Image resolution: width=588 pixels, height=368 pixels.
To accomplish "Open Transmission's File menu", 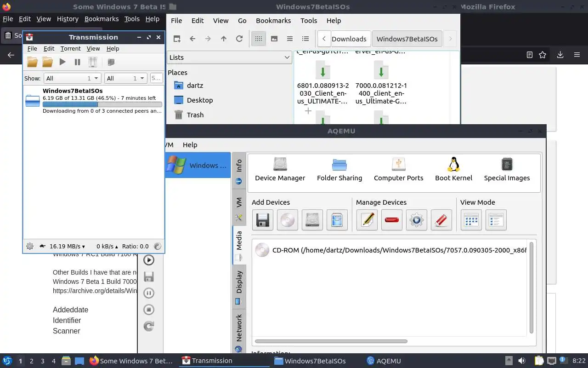I will [x=32, y=48].
